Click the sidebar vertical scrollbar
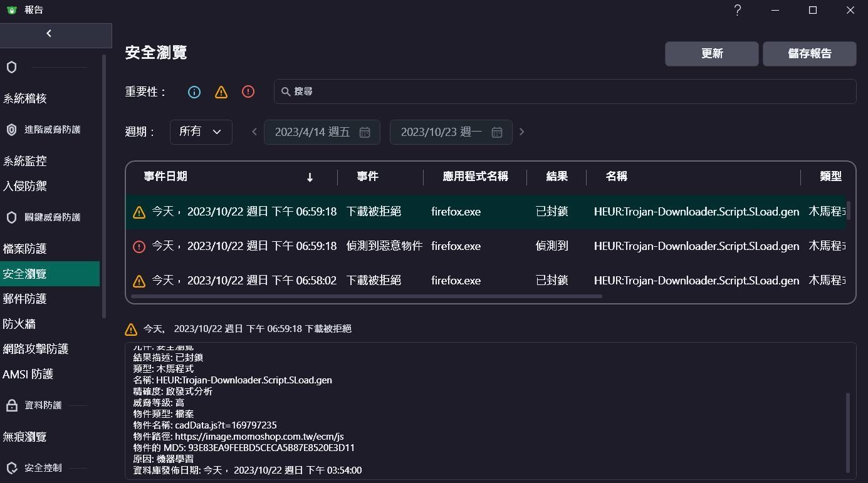This screenshot has width=868, height=483. click(104, 187)
